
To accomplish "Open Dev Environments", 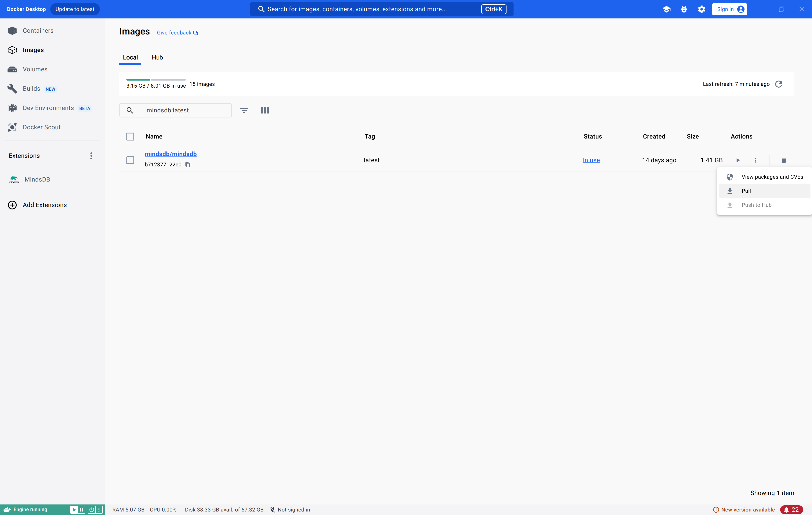I will (x=52, y=108).
